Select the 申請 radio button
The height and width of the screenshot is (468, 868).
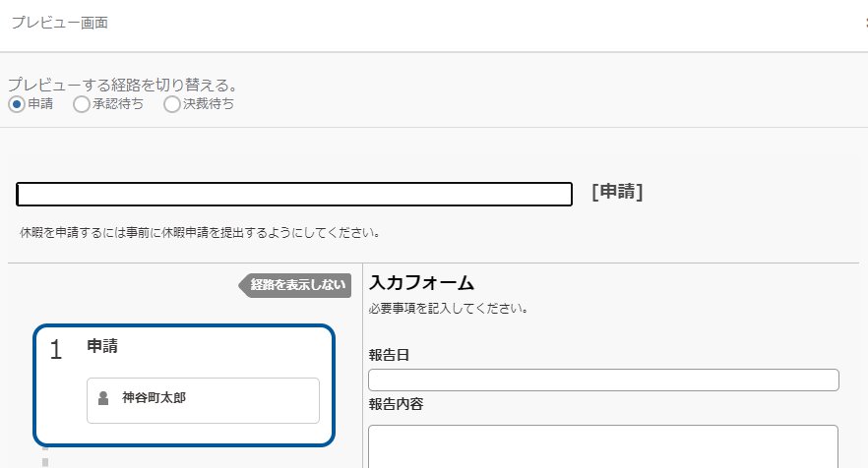[17, 104]
